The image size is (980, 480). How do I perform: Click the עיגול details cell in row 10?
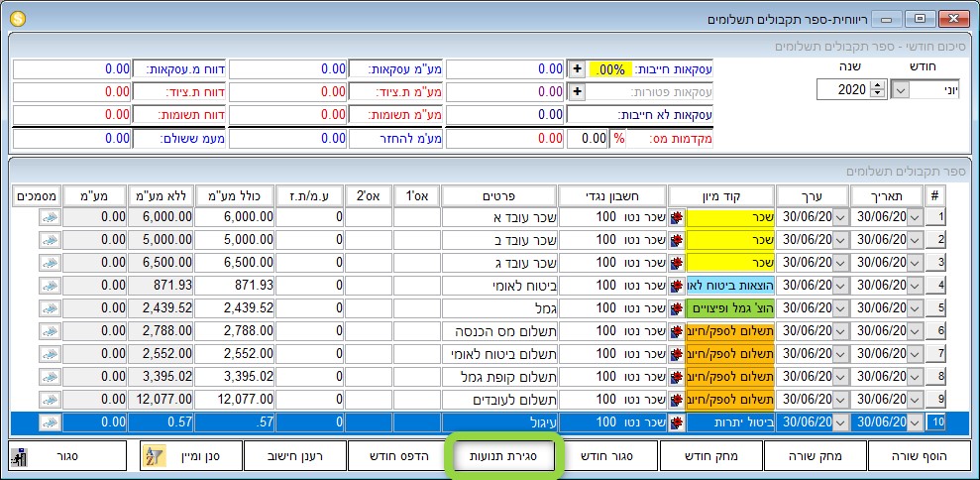498,422
